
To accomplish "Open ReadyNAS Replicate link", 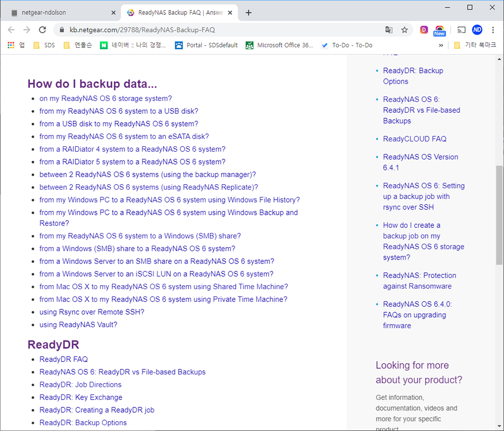I will (x=149, y=187).
